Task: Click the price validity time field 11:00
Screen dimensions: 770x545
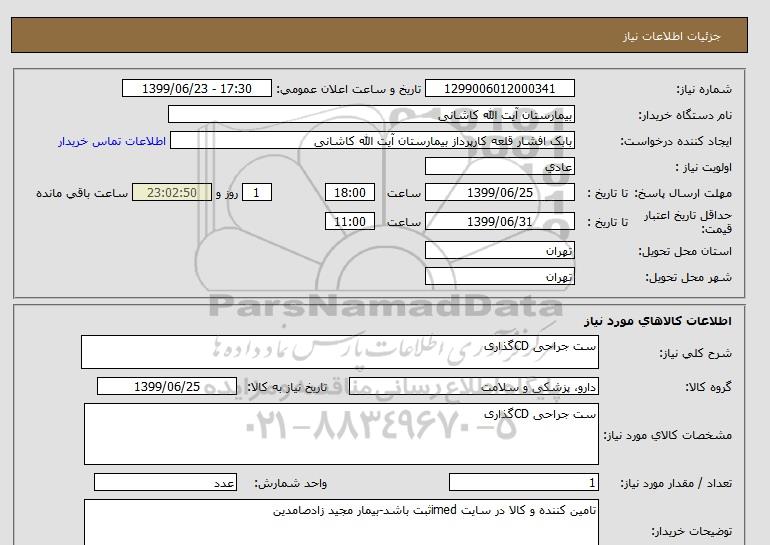Action: pyautogui.click(x=350, y=221)
